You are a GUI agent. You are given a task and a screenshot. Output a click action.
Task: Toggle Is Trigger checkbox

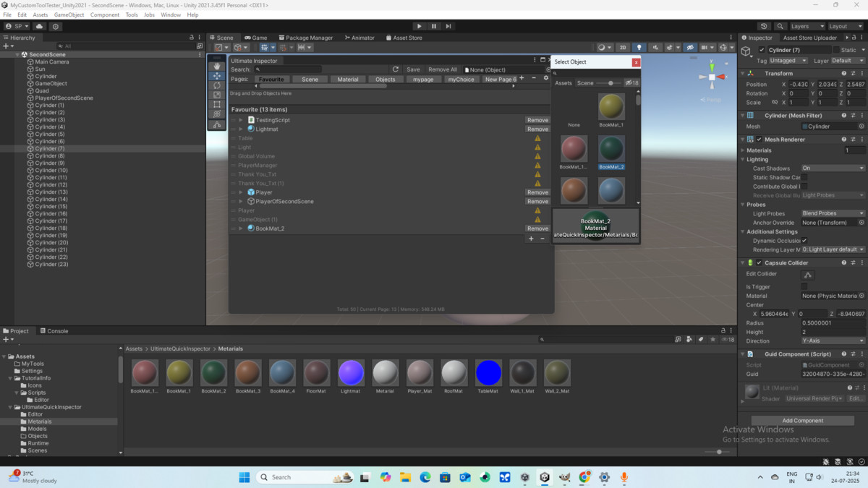[x=804, y=287]
